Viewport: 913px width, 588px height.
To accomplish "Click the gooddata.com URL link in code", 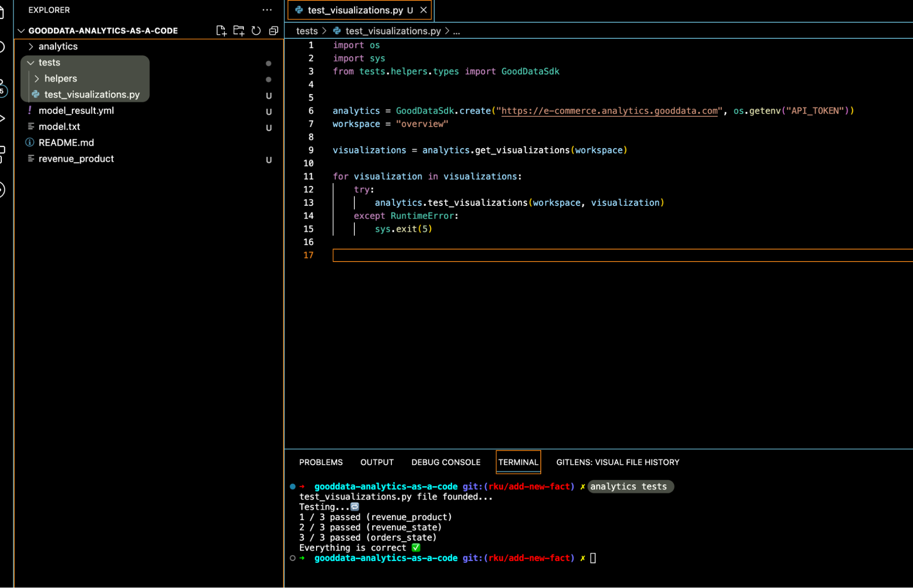I will point(609,111).
